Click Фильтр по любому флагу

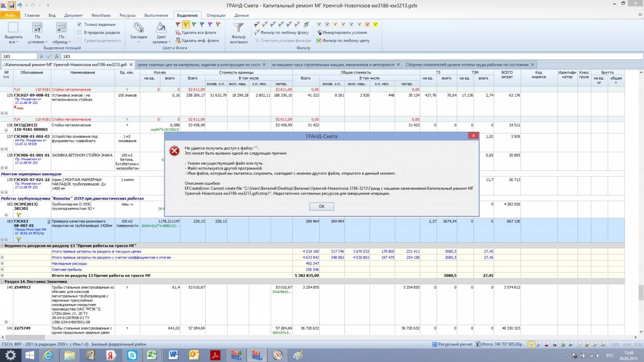coord(284,33)
